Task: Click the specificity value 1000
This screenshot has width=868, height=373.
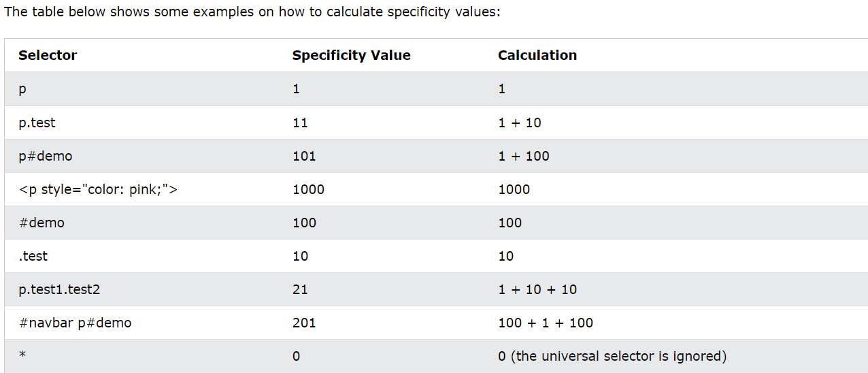Action: (308, 189)
